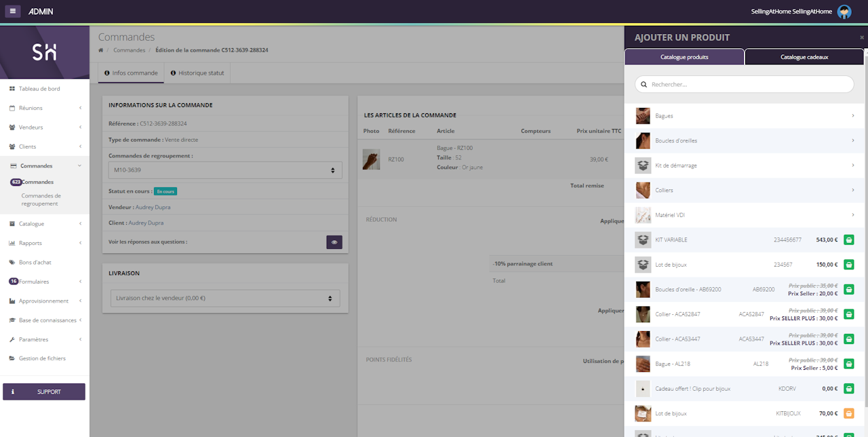
Task: Open Commandes de regroupement sidebar link
Action: [x=41, y=199]
